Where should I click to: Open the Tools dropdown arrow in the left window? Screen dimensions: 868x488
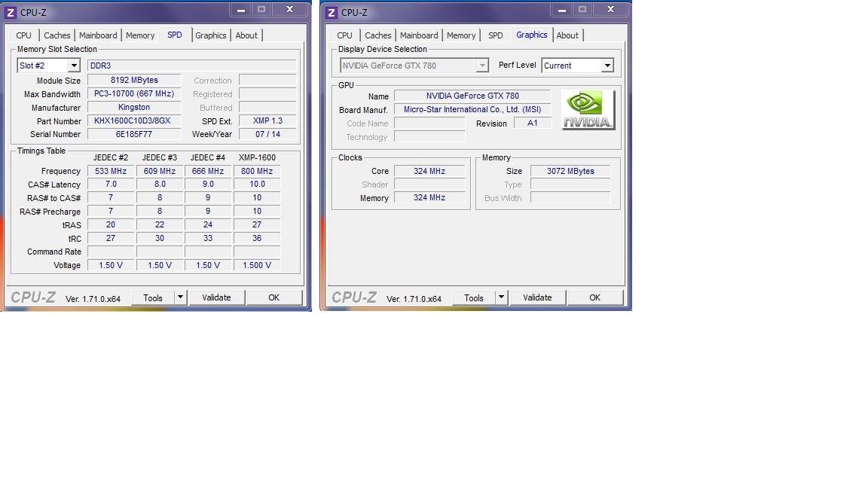click(x=181, y=297)
